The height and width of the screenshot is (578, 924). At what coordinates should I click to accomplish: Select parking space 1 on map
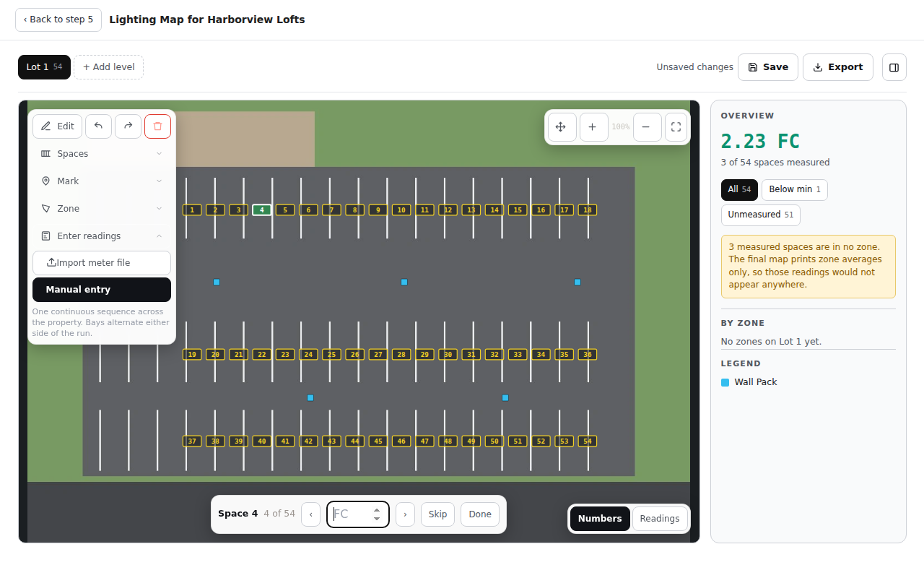pyautogui.click(x=192, y=210)
